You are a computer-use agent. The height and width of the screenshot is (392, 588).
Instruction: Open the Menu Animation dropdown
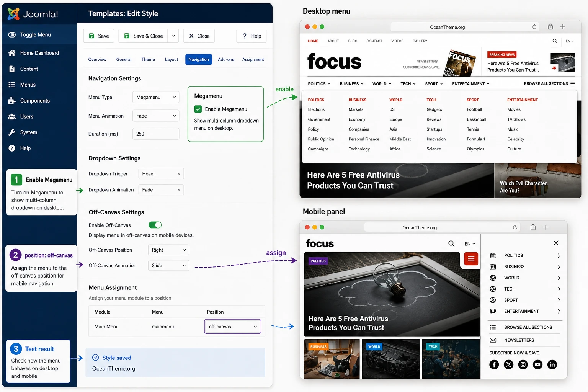(x=156, y=116)
